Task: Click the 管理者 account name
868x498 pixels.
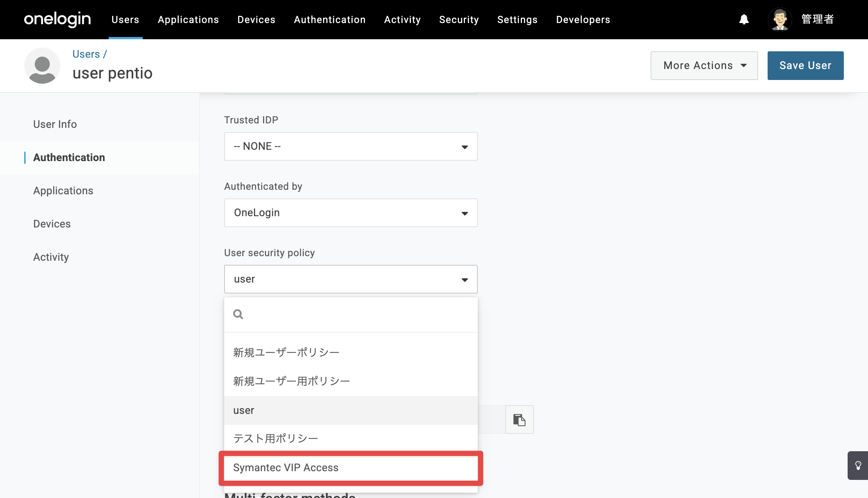Action: [817, 19]
